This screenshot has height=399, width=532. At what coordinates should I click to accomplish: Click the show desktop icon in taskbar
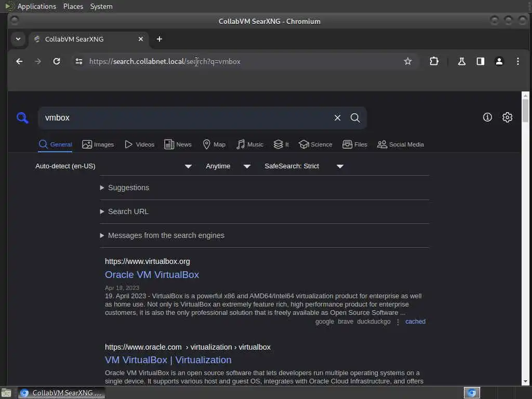pyautogui.click(x=6, y=393)
